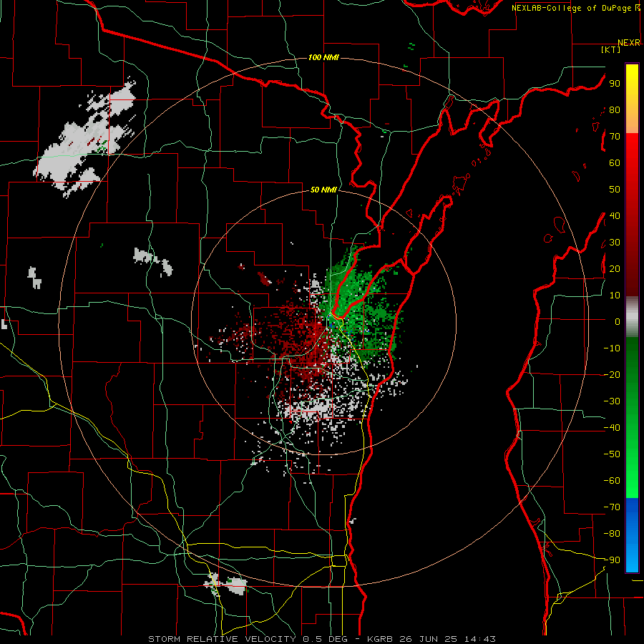Select the -40 knot scale label
The width and height of the screenshot is (644, 644).
612,428
